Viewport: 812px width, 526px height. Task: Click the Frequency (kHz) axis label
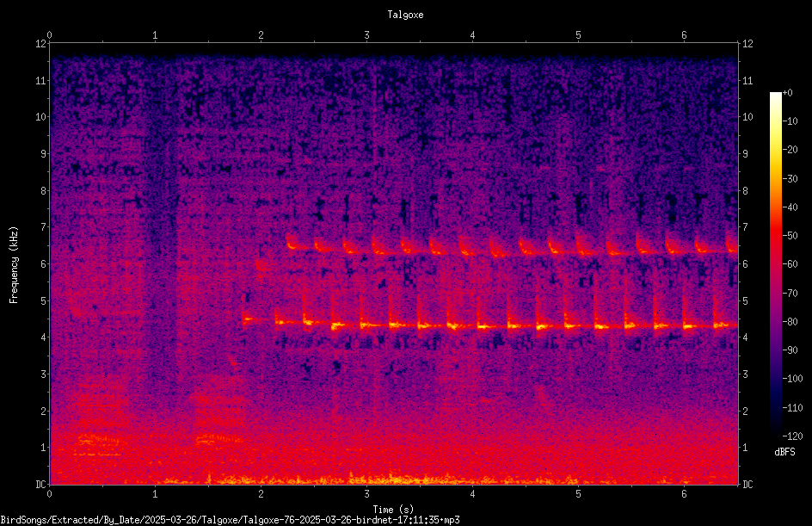14,265
